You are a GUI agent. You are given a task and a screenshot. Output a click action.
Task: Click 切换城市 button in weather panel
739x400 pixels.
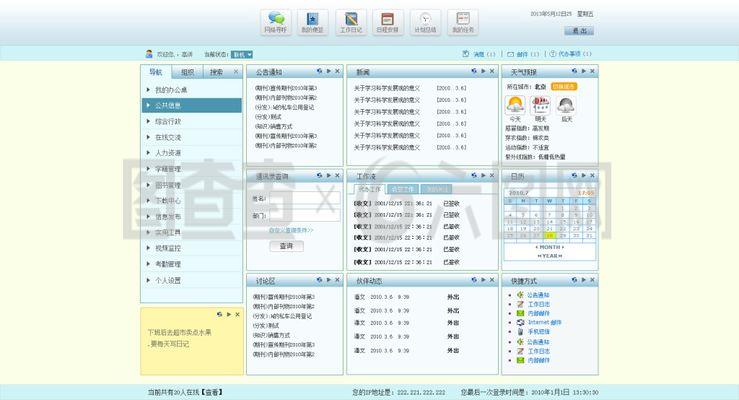[x=564, y=87]
